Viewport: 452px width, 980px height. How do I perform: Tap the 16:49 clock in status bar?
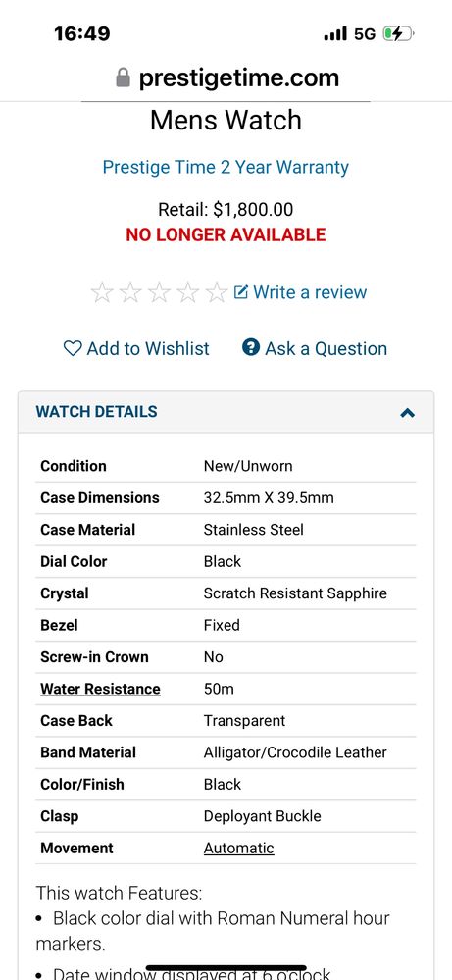tap(81, 33)
